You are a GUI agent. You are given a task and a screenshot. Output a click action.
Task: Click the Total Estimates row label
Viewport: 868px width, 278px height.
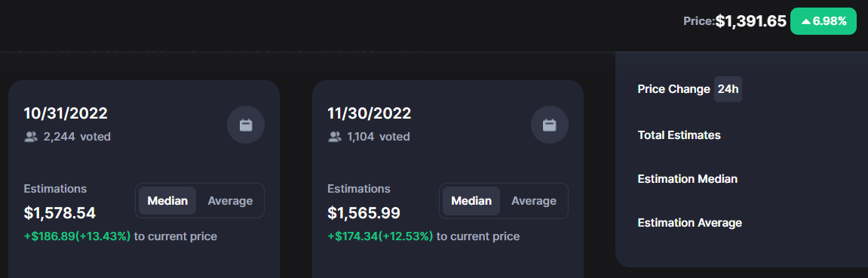click(679, 134)
